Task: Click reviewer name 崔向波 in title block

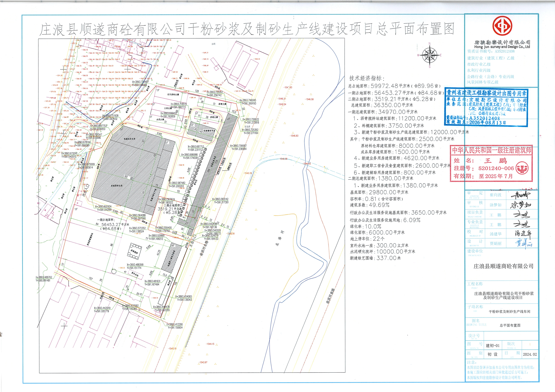Action: [496, 195]
